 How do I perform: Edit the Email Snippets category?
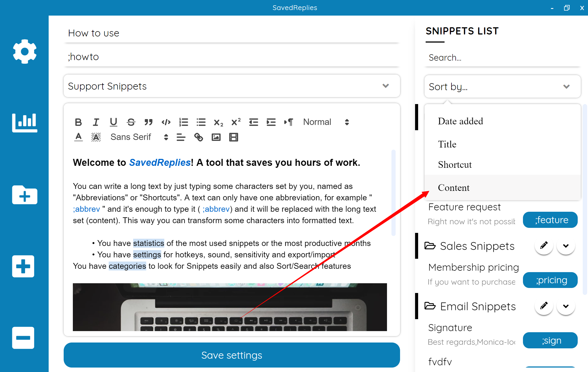pyautogui.click(x=544, y=306)
